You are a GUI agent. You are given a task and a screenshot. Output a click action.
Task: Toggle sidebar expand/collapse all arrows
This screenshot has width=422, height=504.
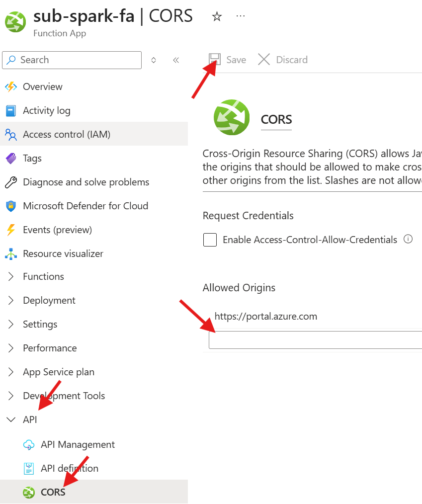point(154,60)
